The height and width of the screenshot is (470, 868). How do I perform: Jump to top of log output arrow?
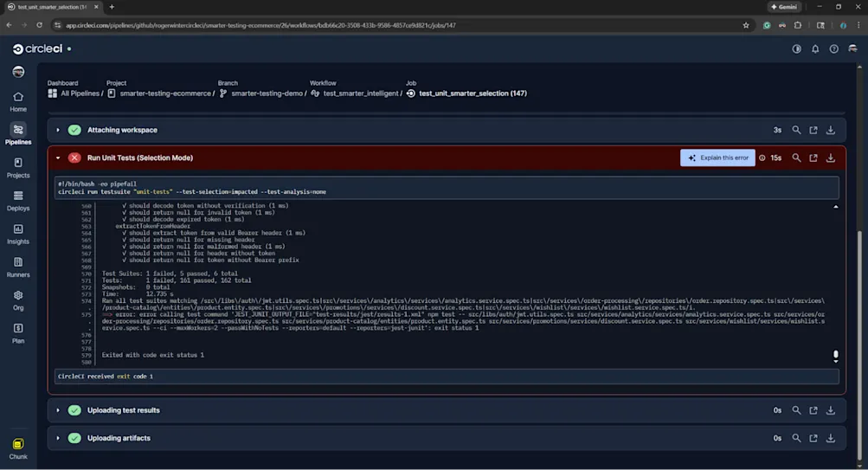(835, 207)
